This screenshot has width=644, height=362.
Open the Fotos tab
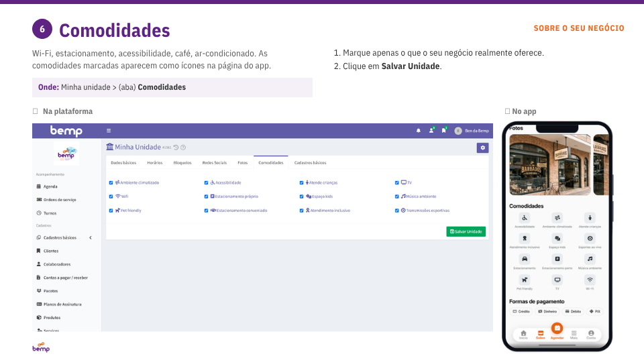pyautogui.click(x=243, y=163)
